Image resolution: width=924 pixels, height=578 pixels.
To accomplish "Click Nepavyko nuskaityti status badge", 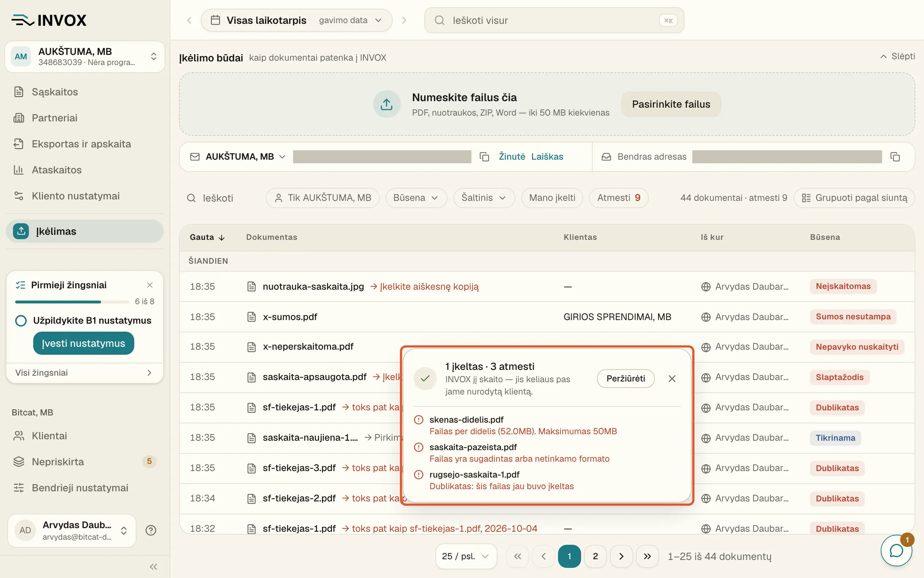I will click(x=857, y=347).
